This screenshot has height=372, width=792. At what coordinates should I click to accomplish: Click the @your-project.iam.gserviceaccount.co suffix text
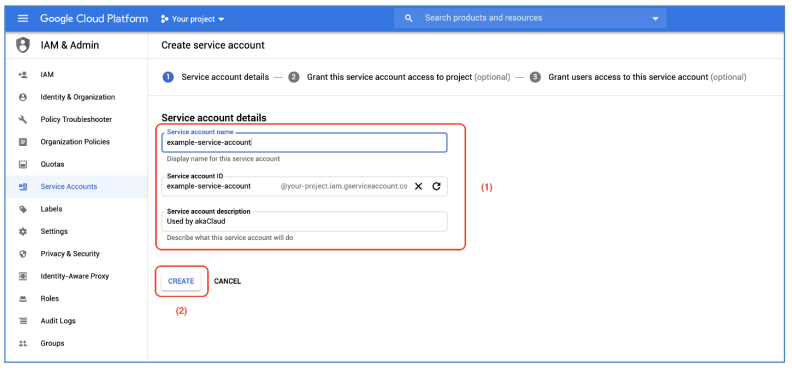coord(344,186)
